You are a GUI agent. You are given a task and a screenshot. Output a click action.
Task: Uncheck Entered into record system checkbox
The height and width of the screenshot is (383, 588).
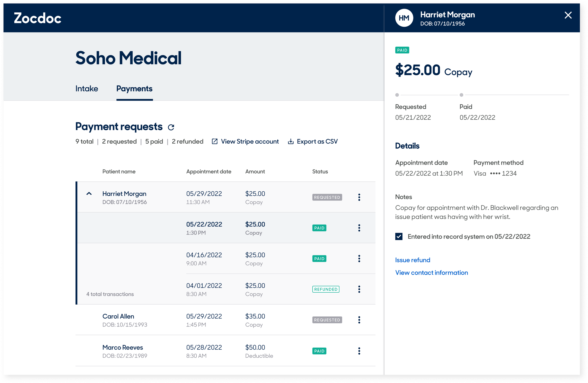(x=399, y=237)
